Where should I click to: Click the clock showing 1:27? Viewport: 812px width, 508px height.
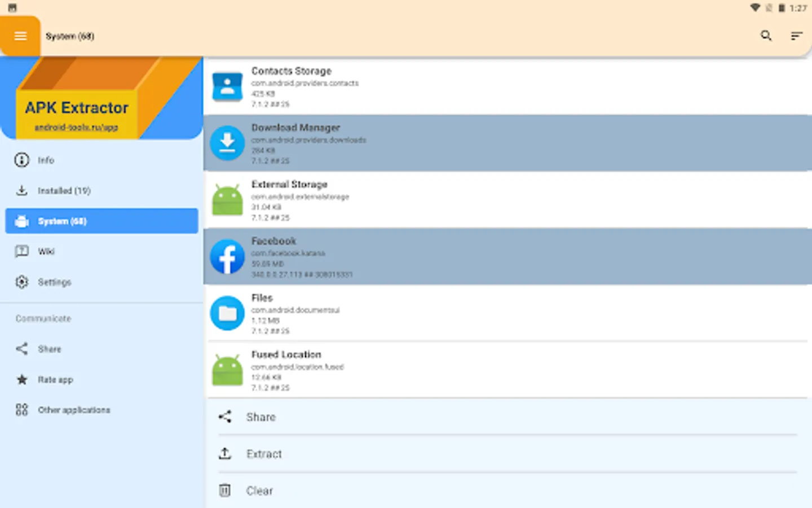click(x=798, y=8)
